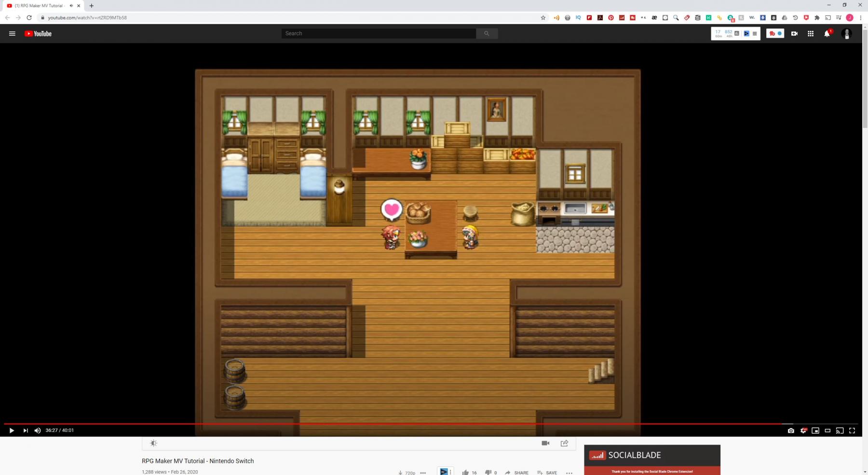Open the Chrome profile avatar
Image resolution: width=868 pixels, height=475 pixels.
point(850,17)
